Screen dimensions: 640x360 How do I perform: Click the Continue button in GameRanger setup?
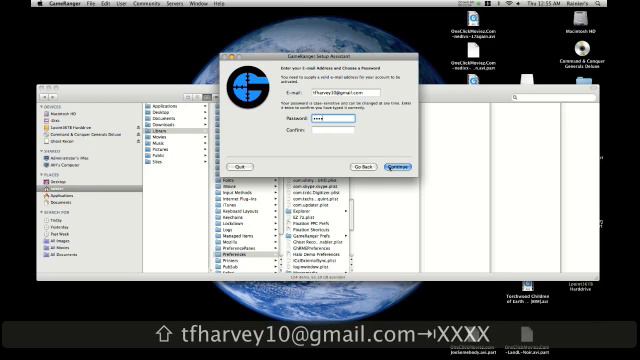click(x=398, y=167)
